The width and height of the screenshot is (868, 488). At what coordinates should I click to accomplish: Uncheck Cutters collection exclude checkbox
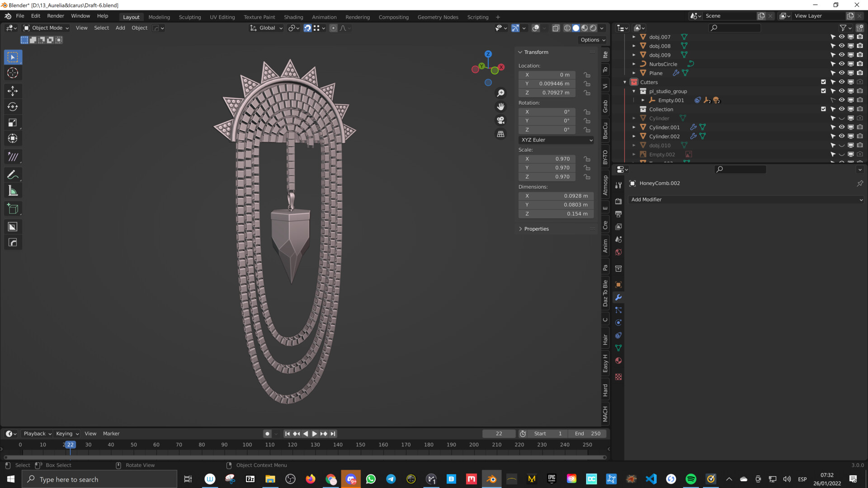point(823,82)
